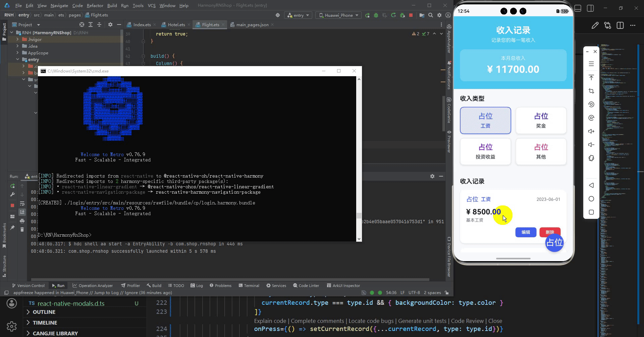Open the Refactor menu
The width and height of the screenshot is (644, 337).
pos(95,5)
